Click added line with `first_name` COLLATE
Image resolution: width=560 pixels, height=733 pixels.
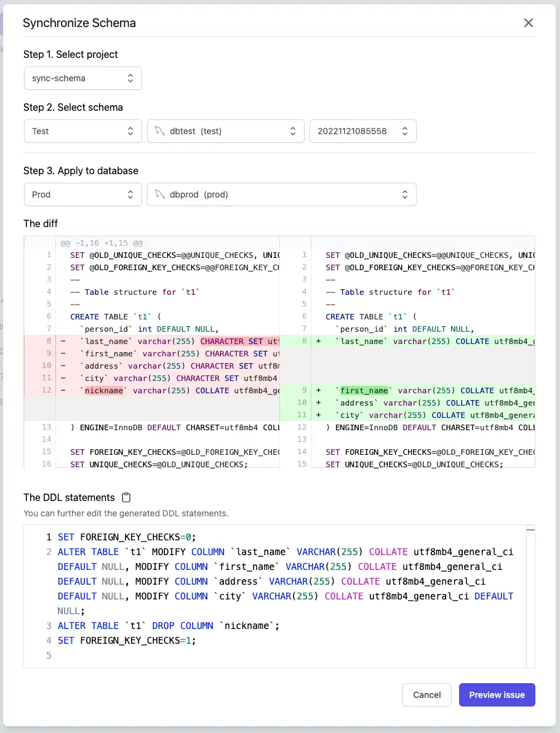407,390
